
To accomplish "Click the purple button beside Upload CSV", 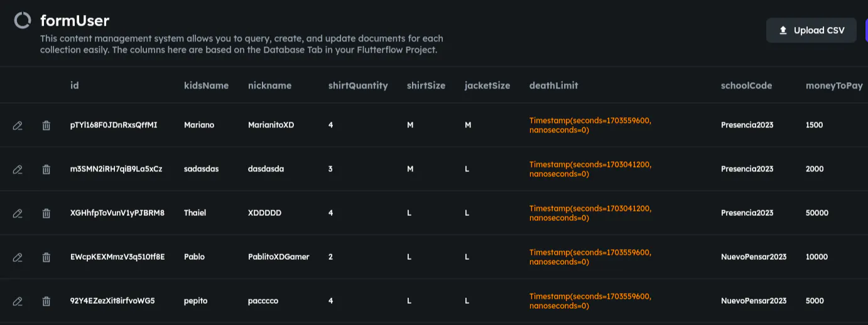I will [x=866, y=30].
